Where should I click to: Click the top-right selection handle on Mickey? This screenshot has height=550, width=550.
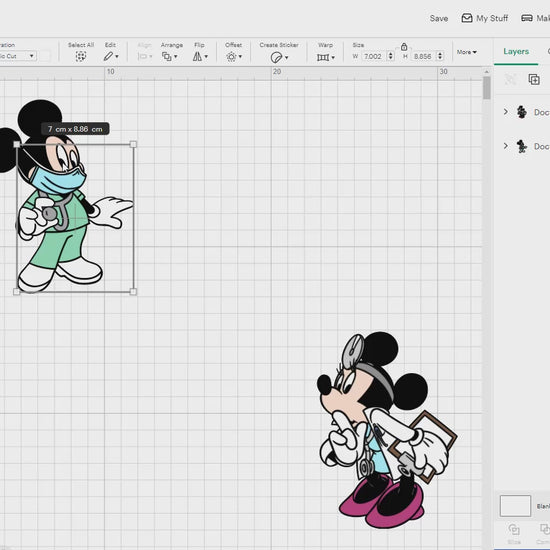point(133,144)
